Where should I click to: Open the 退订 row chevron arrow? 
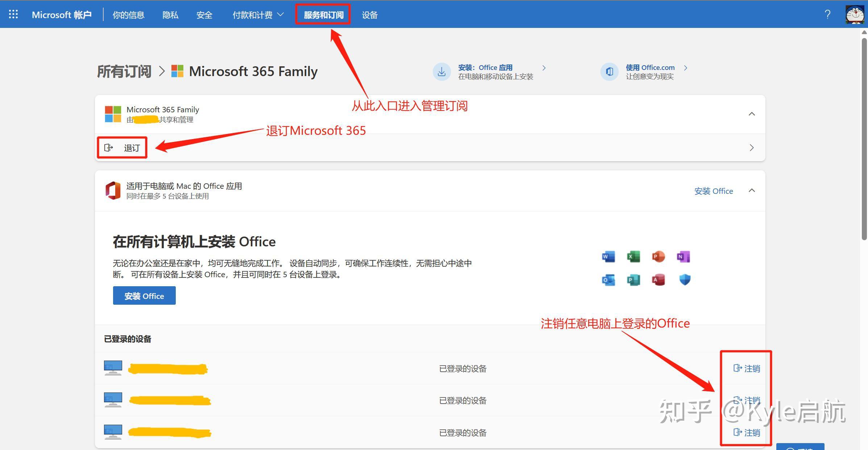(752, 147)
